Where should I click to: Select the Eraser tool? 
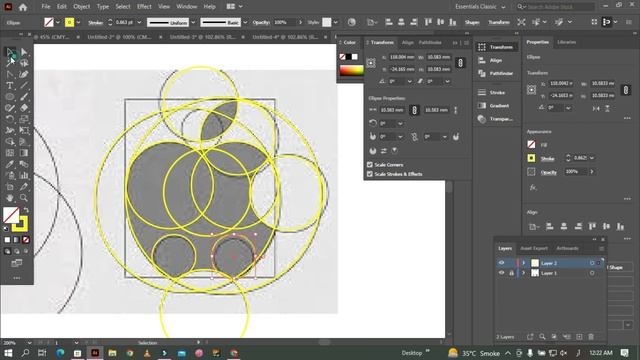(x=24, y=108)
